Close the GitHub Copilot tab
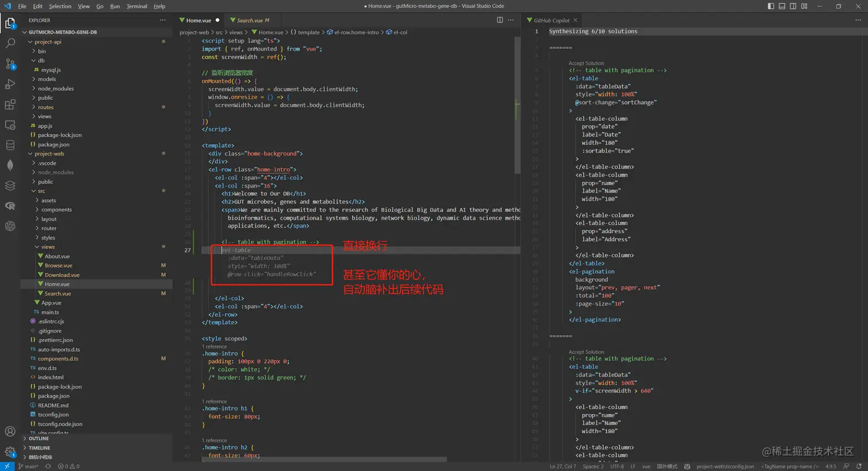The height and width of the screenshot is (471, 868). pos(575,20)
